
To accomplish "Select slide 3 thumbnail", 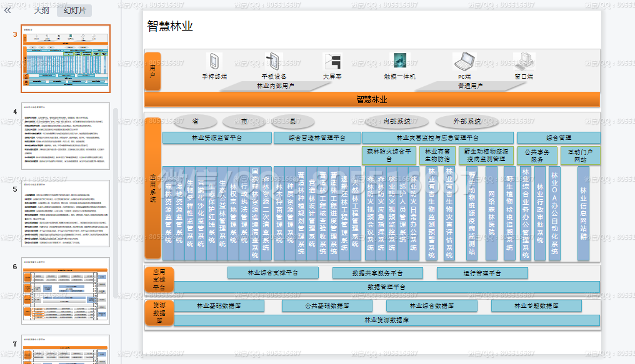I will click(x=66, y=59).
